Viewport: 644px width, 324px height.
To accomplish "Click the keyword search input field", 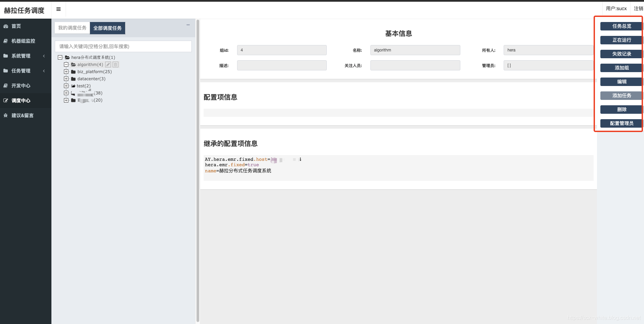I will click(123, 46).
